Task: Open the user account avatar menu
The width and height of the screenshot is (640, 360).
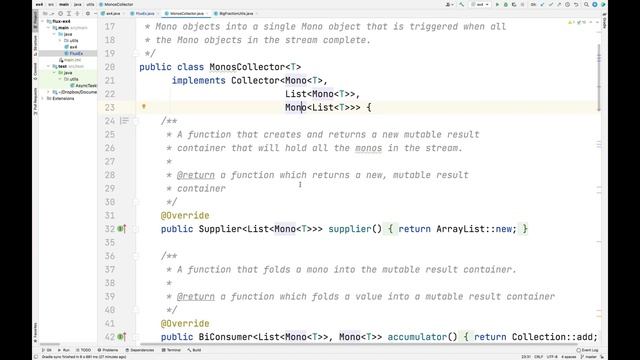Action: click(x=449, y=4)
